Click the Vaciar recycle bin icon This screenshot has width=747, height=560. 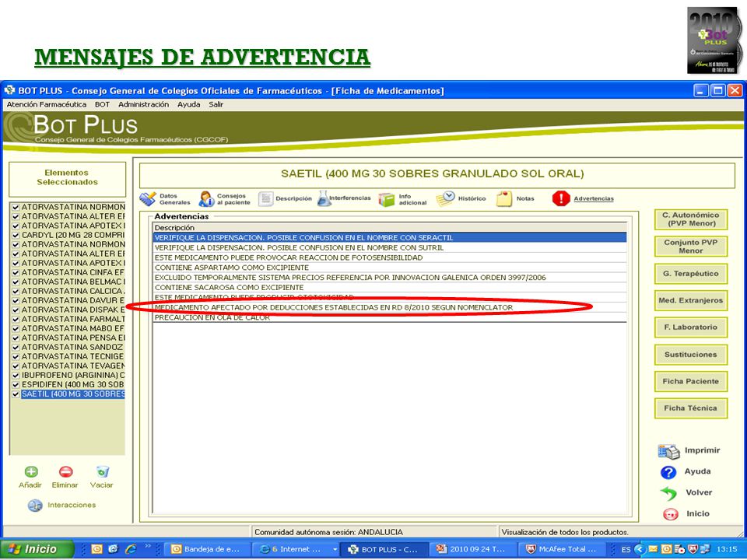pos(102,471)
